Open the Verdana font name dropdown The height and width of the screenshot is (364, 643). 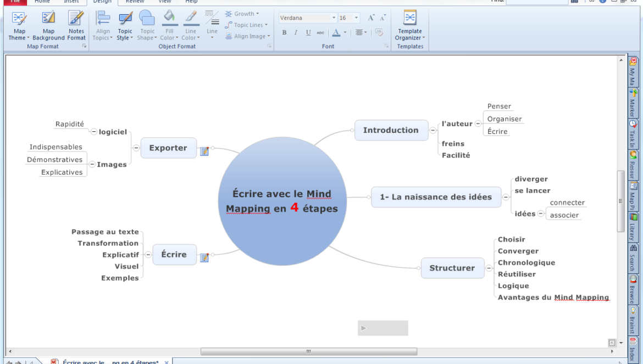coord(334,18)
